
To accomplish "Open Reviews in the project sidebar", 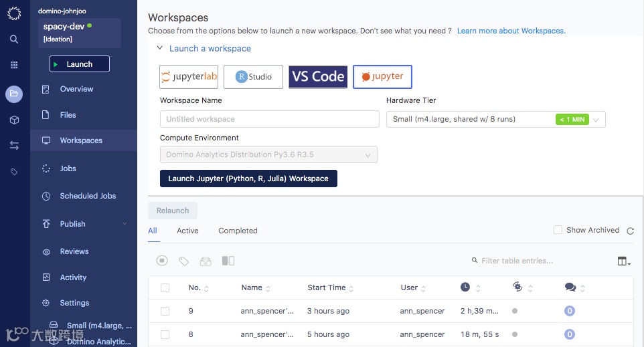I will (x=74, y=251).
